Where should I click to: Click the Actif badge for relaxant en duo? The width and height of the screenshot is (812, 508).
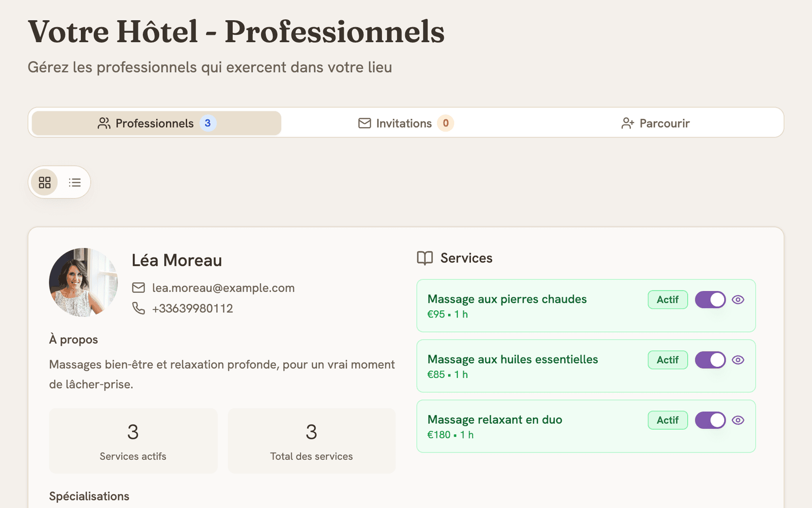(x=667, y=420)
